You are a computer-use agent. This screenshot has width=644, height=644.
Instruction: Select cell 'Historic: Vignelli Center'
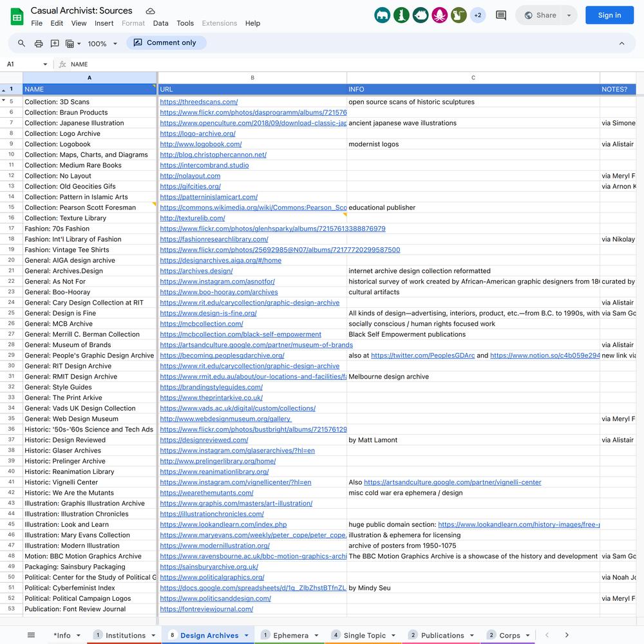tap(90, 482)
